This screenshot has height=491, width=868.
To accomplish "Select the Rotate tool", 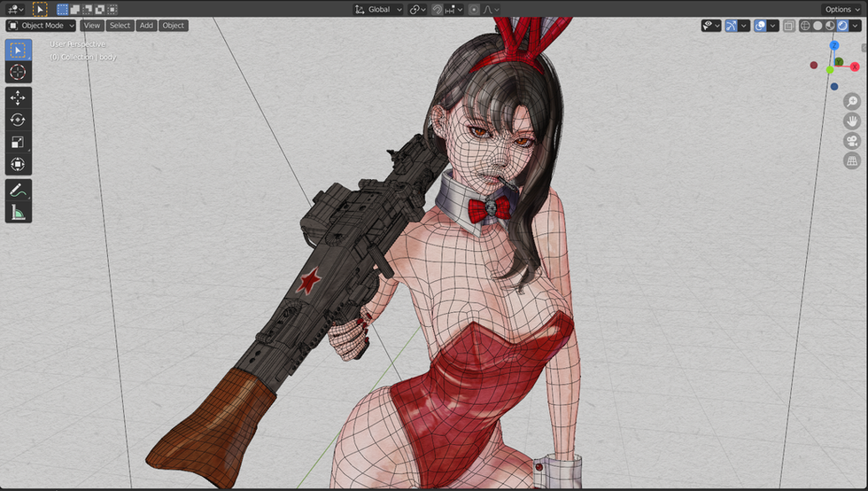I will pyautogui.click(x=18, y=120).
